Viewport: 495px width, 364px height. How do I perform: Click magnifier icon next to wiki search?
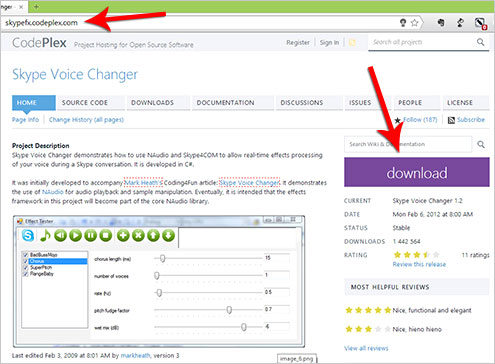point(481,144)
